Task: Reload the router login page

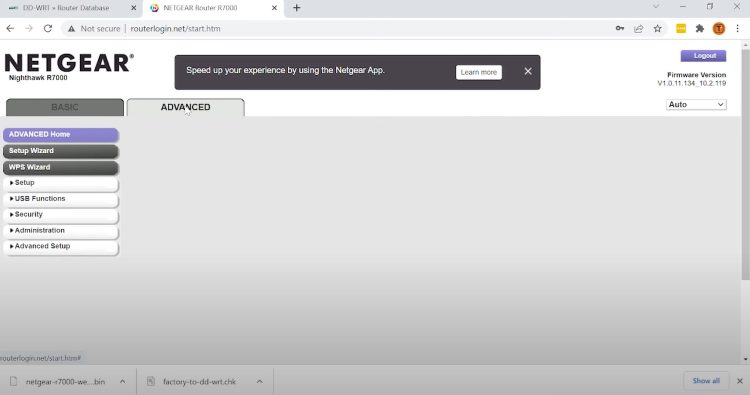Action: coord(48,29)
